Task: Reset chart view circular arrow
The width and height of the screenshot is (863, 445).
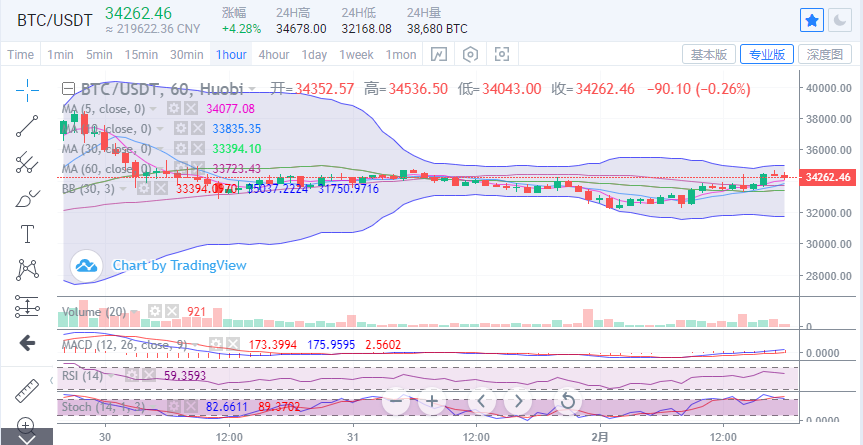Action: pos(567,401)
